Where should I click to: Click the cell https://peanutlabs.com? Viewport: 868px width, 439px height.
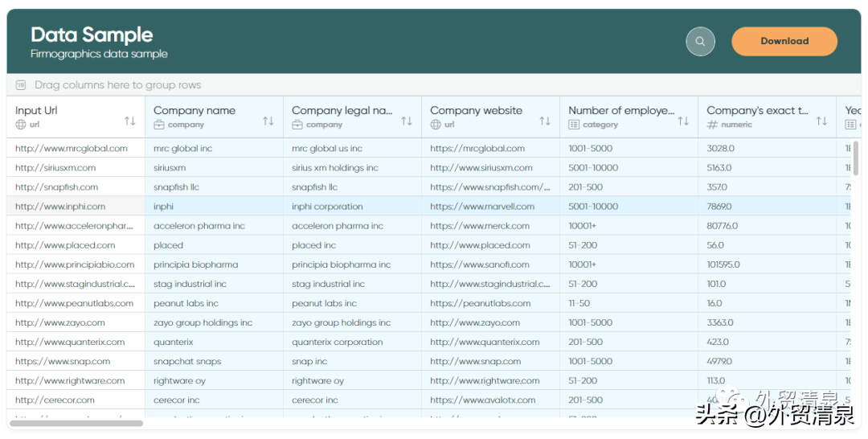click(491, 303)
